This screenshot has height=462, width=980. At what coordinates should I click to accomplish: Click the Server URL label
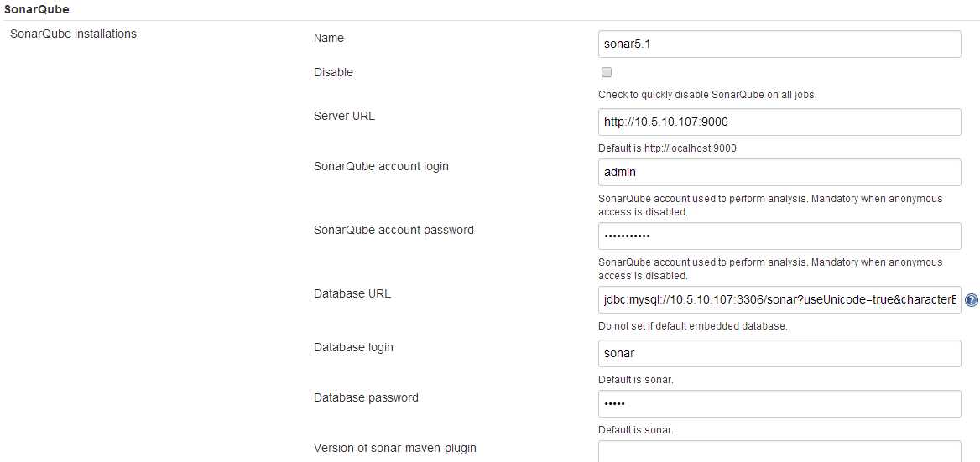coord(344,116)
